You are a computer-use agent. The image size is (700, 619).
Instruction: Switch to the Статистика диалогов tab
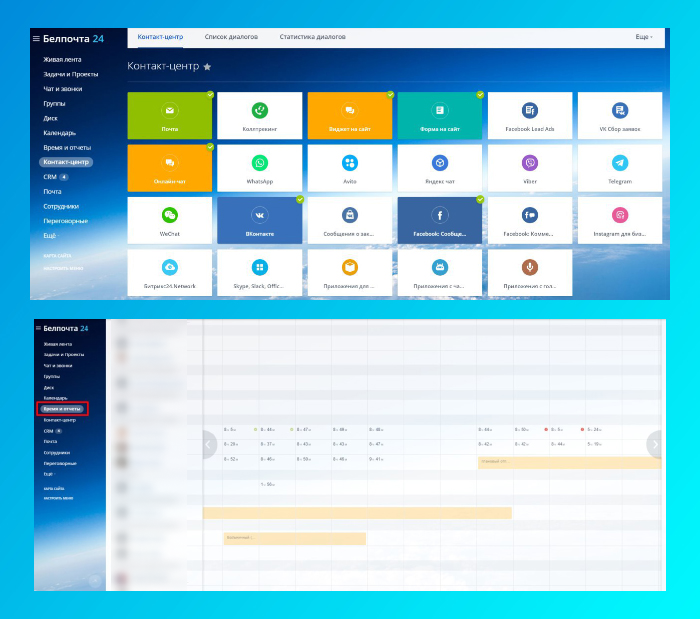(312, 37)
